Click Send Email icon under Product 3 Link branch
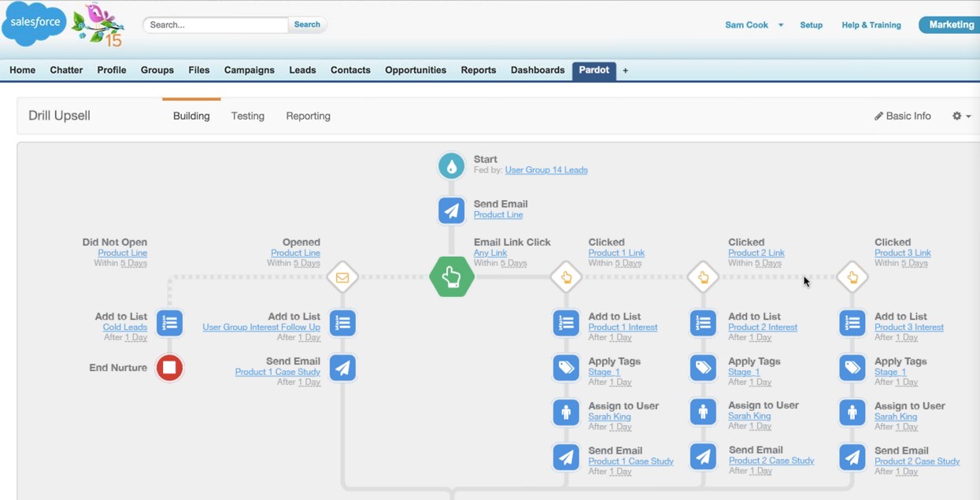The width and height of the screenshot is (980, 500). click(x=852, y=457)
